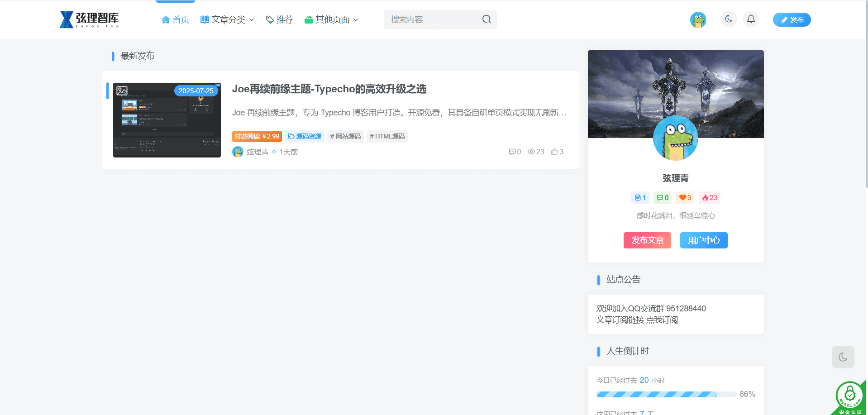Screen dimensions: 868x415
Task: Click the notification bell icon
Action: [x=751, y=19]
